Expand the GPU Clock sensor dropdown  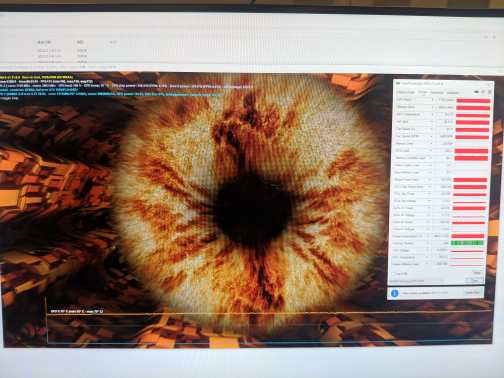click(x=433, y=100)
